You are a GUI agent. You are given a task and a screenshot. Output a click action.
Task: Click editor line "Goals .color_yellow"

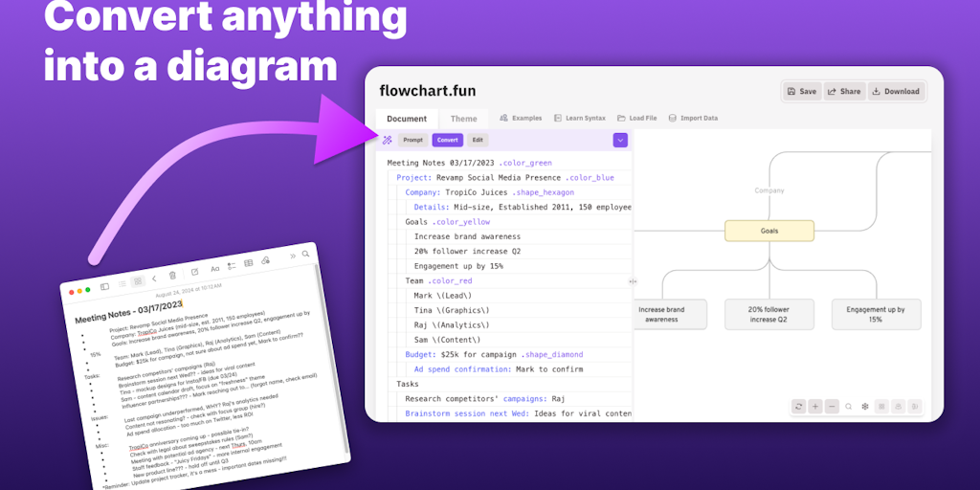coord(448,222)
